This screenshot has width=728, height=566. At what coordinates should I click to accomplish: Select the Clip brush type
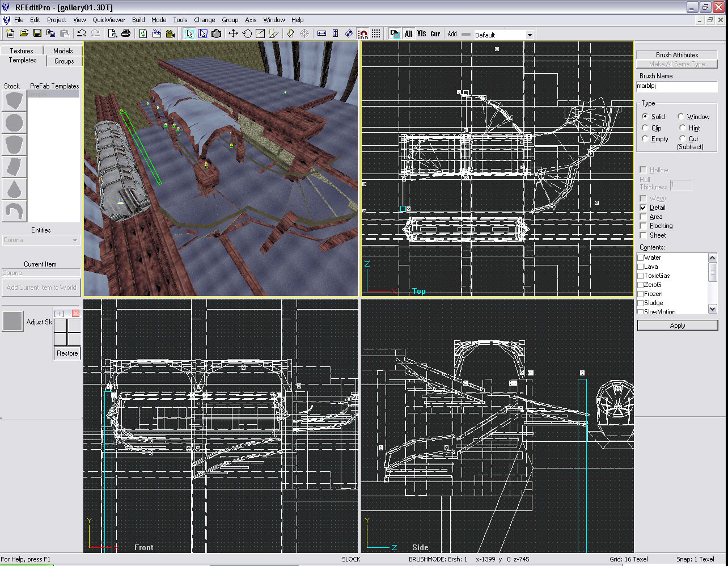645,128
